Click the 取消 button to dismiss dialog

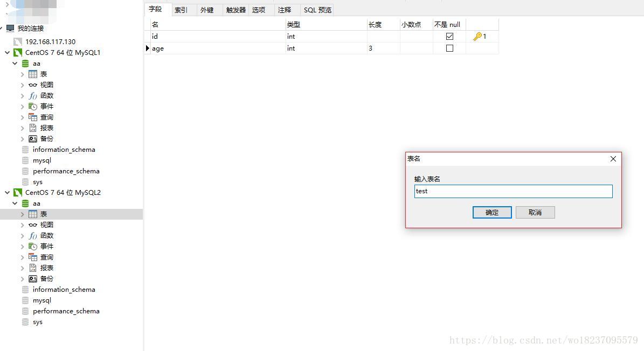coord(535,212)
